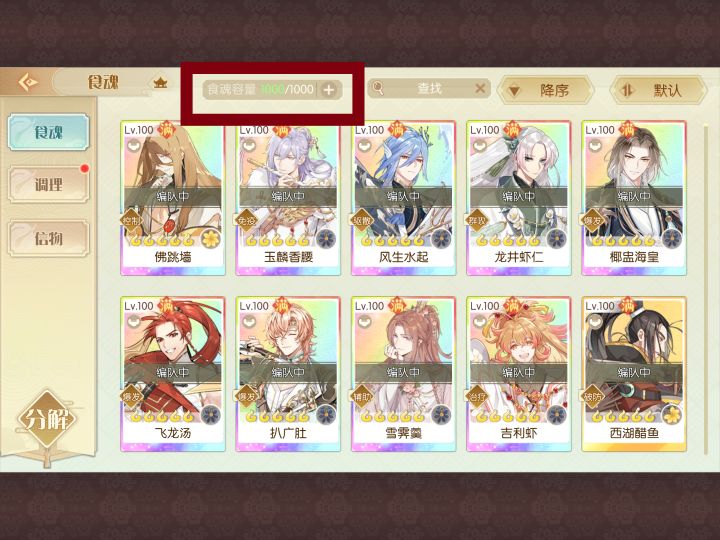Image resolution: width=720 pixels, height=540 pixels.
Task: Clear search with the X icon
Action: [x=480, y=88]
